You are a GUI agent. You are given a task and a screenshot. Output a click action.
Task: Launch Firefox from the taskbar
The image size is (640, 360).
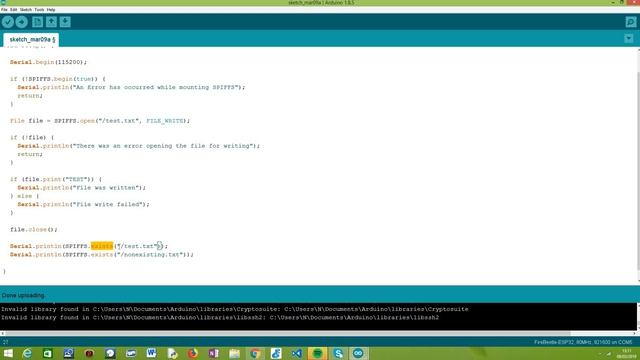click(193, 353)
